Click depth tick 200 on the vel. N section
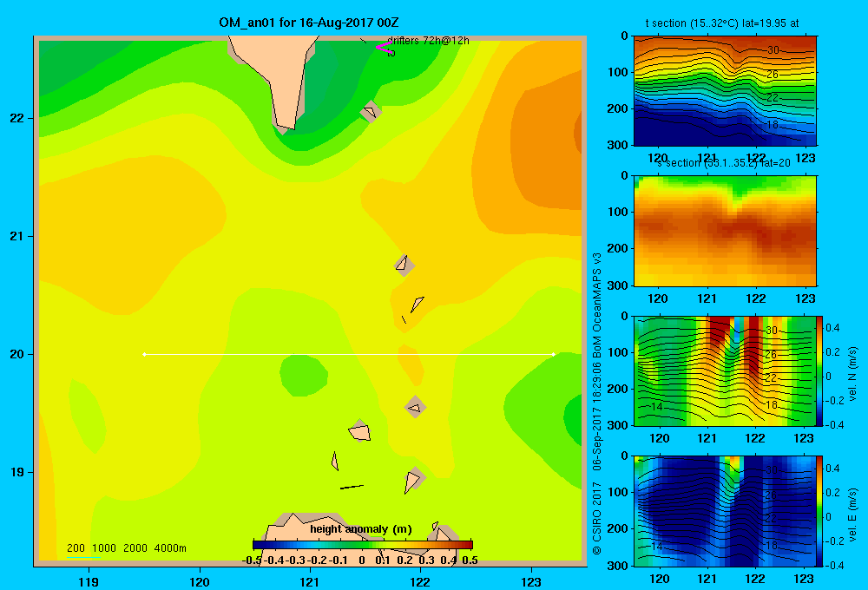868x590 pixels. (x=618, y=389)
